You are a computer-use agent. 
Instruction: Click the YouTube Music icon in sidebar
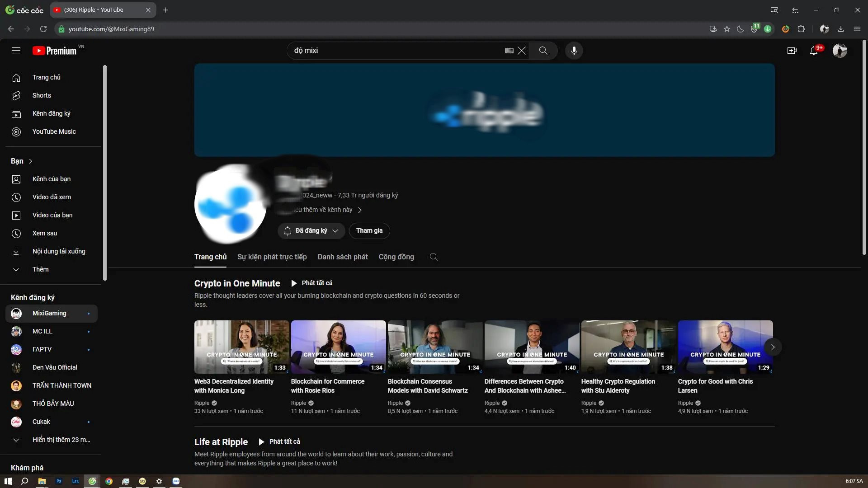17,131
